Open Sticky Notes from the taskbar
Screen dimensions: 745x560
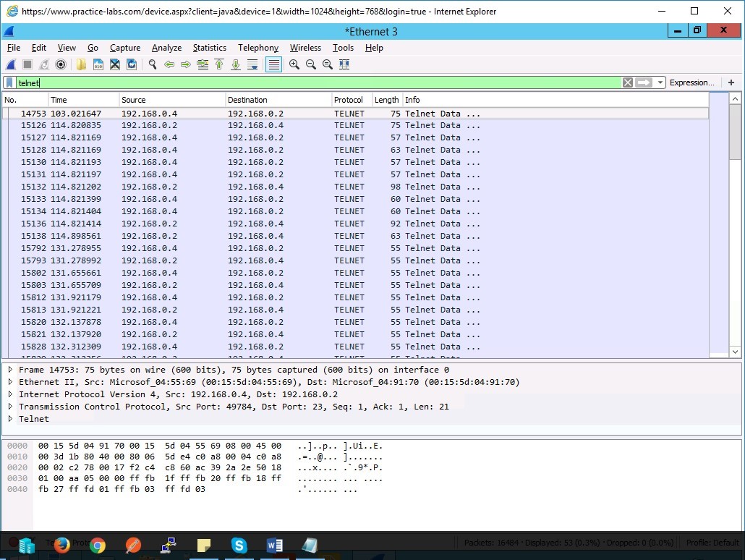[204, 546]
